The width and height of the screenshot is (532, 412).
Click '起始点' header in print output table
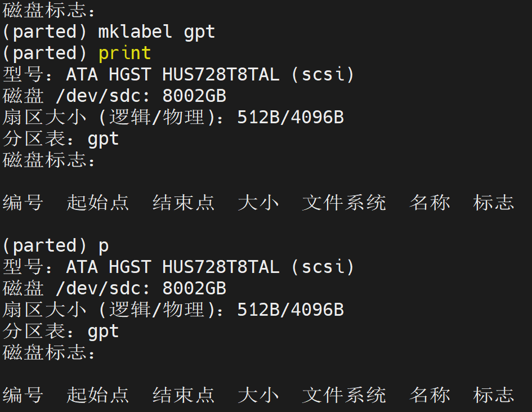(x=98, y=203)
